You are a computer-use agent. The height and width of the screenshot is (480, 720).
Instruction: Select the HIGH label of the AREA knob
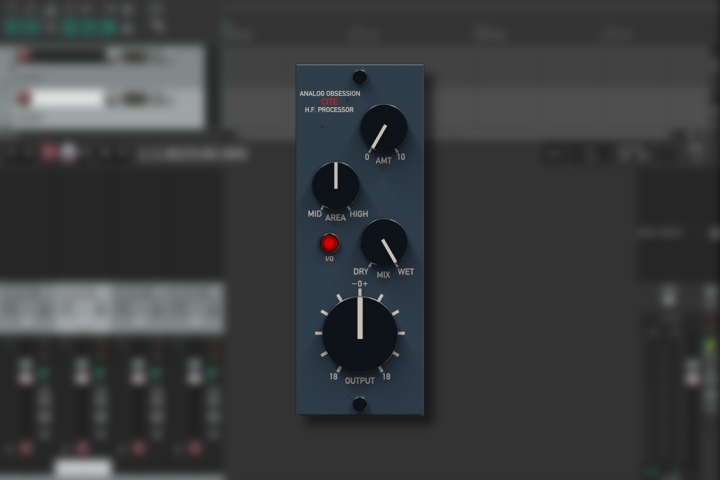pyautogui.click(x=359, y=214)
